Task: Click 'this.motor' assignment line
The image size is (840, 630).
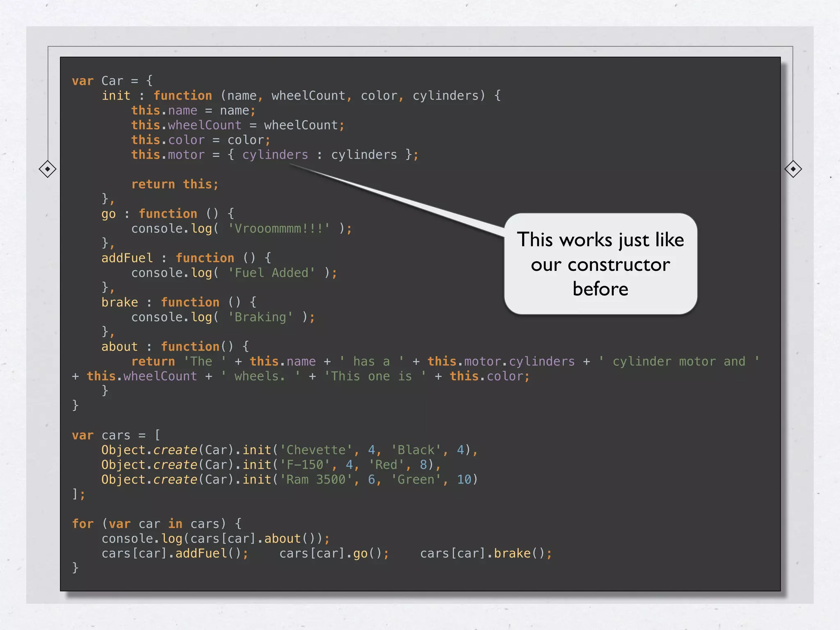Action: [x=274, y=155]
